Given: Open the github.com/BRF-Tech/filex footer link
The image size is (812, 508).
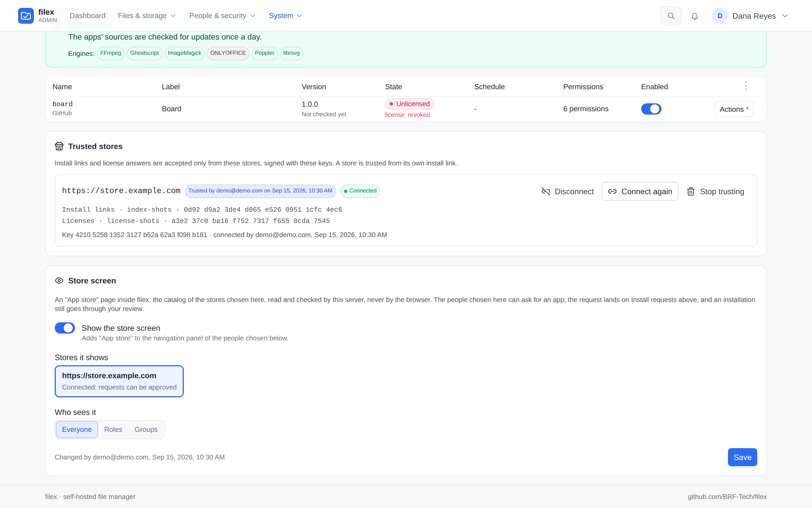Looking at the screenshot, I should pyautogui.click(x=727, y=497).
